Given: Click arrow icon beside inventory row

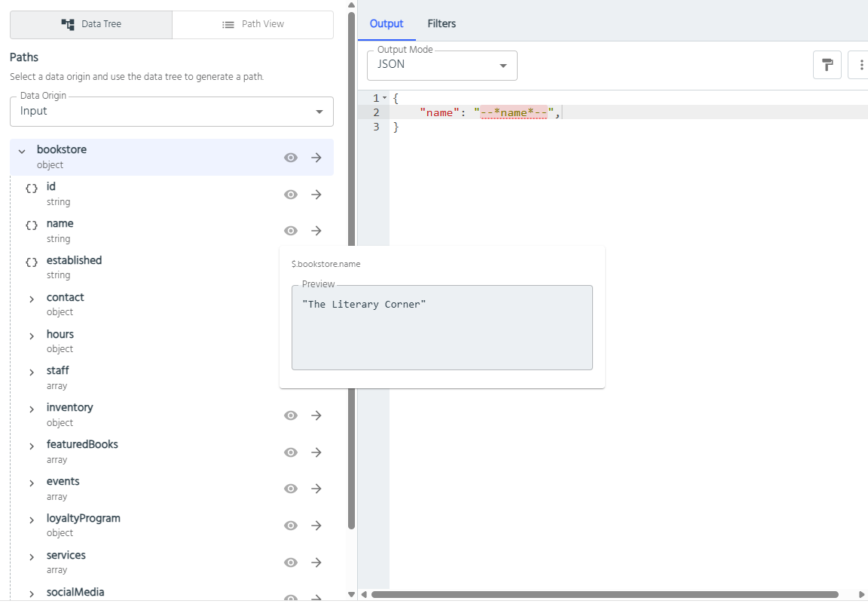Looking at the screenshot, I should 316,415.
